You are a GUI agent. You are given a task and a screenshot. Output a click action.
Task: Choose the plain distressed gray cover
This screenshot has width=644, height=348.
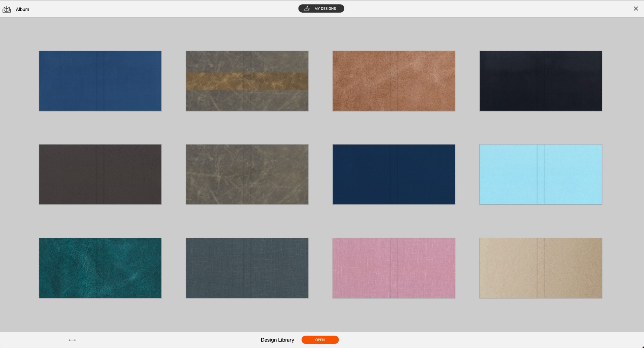[x=247, y=174]
